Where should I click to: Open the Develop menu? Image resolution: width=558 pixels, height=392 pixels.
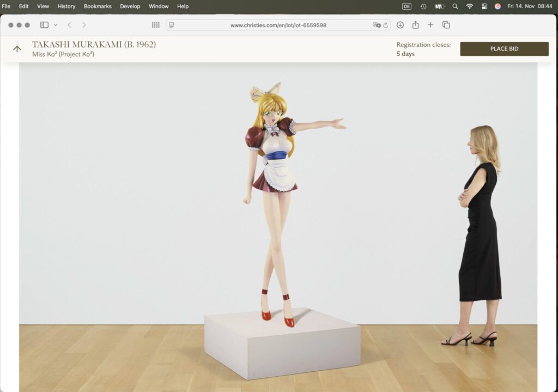(x=130, y=7)
